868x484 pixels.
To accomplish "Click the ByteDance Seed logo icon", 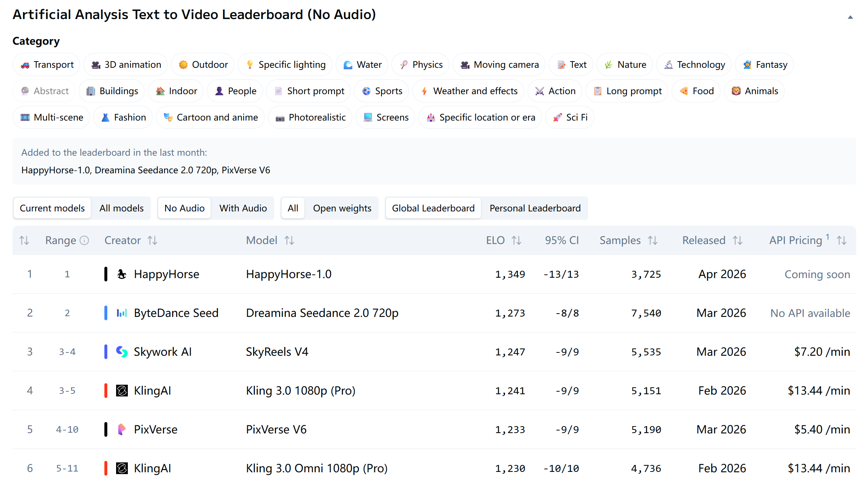I will click(122, 313).
